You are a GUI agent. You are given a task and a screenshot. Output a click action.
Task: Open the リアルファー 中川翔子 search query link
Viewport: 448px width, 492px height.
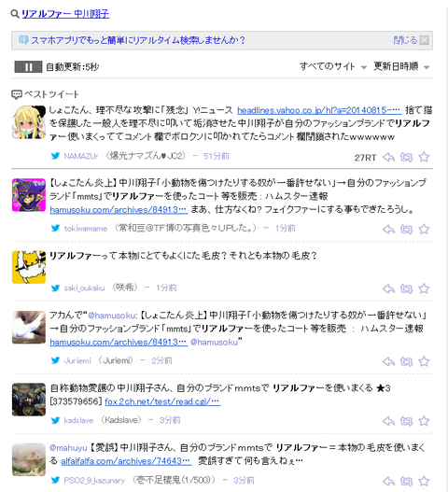(65, 14)
